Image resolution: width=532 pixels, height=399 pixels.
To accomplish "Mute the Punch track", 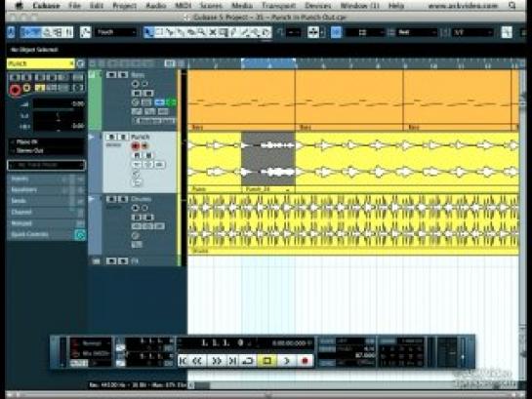I will tap(111, 137).
